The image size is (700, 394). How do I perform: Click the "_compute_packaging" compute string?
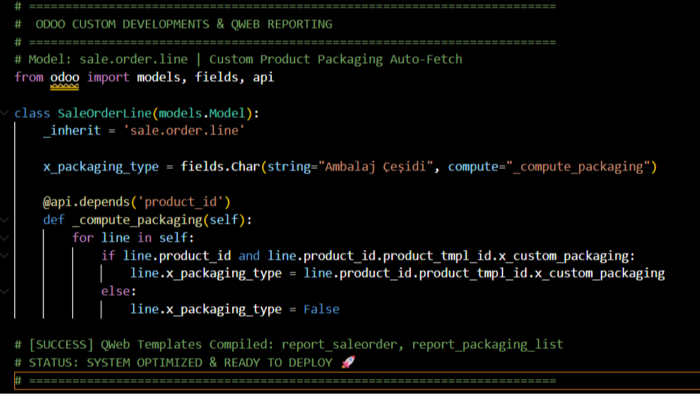(x=578, y=166)
